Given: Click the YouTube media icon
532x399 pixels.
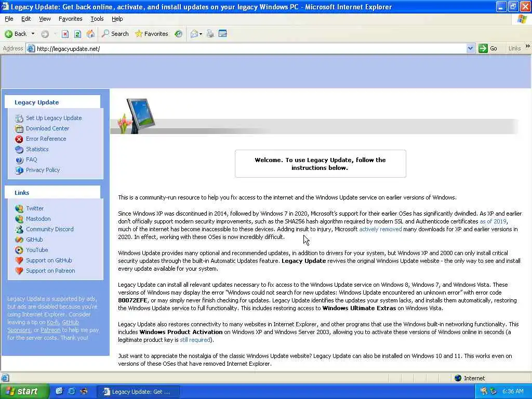Looking at the screenshot, I should pos(19,250).
